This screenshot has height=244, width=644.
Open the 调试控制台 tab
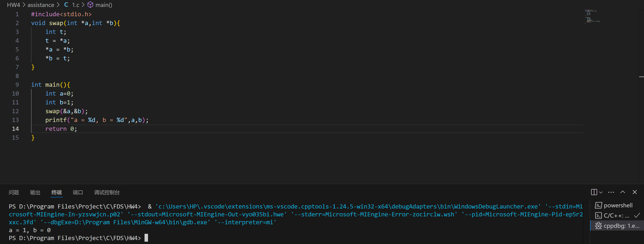pos(107,192)
